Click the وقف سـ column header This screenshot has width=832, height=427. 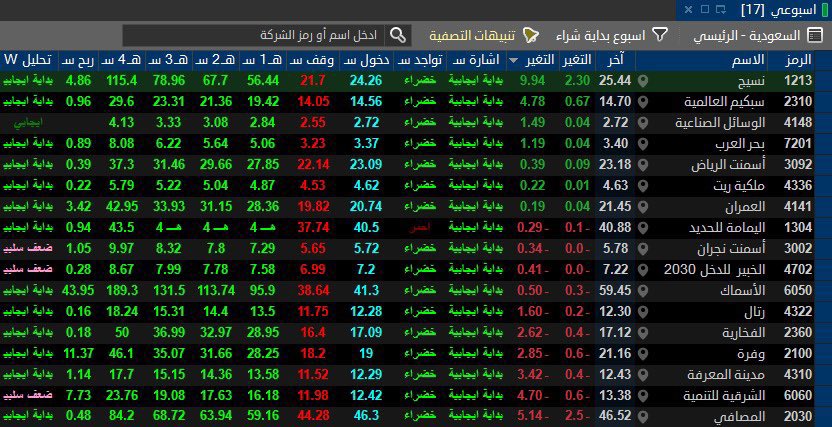point(312,60)
